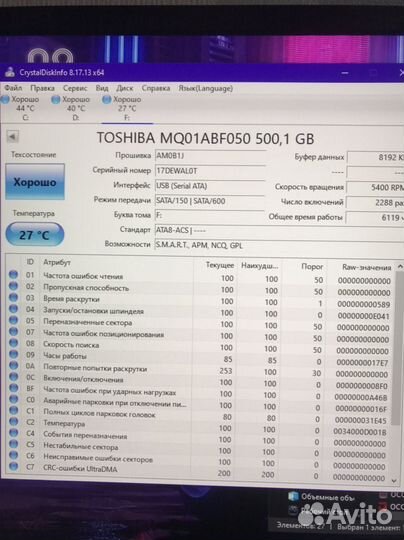
Task: Open the Правка menu
Action: [42, 88]
